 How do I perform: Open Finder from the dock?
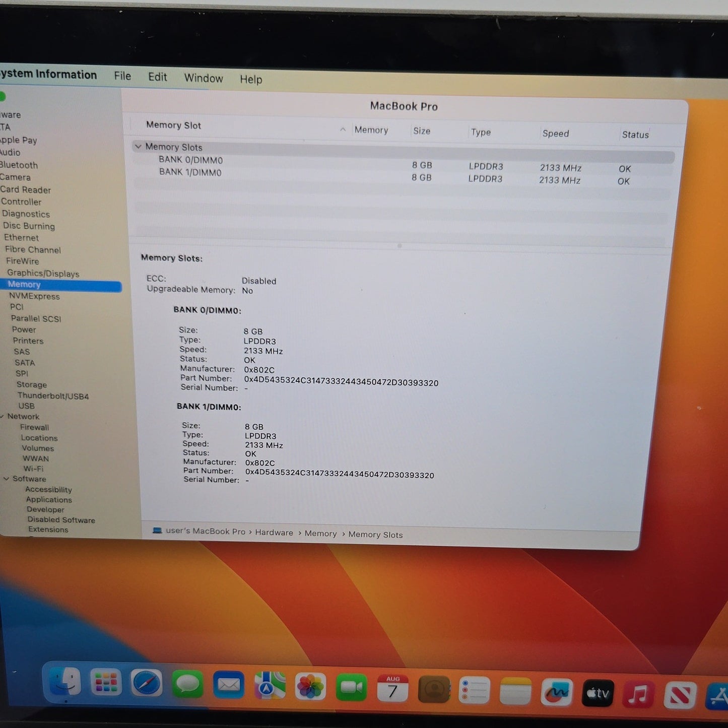(x=65, y=683)
